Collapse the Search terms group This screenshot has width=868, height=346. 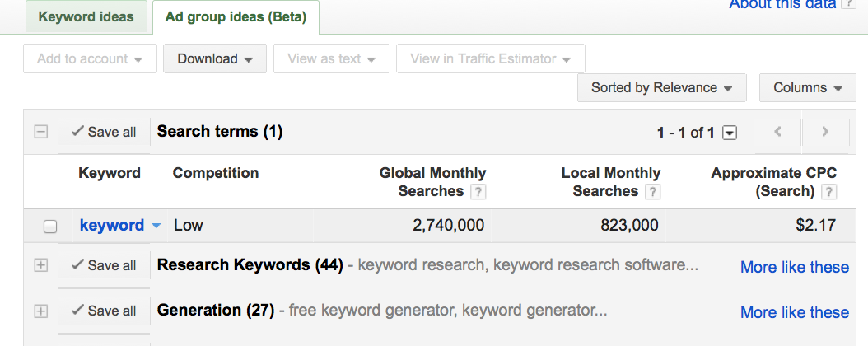point(41,132)
